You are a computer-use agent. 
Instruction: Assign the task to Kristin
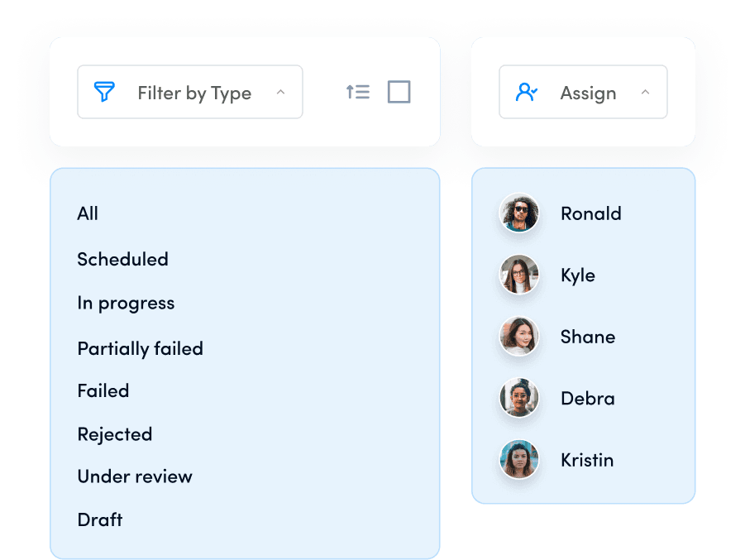coord(587,460)
